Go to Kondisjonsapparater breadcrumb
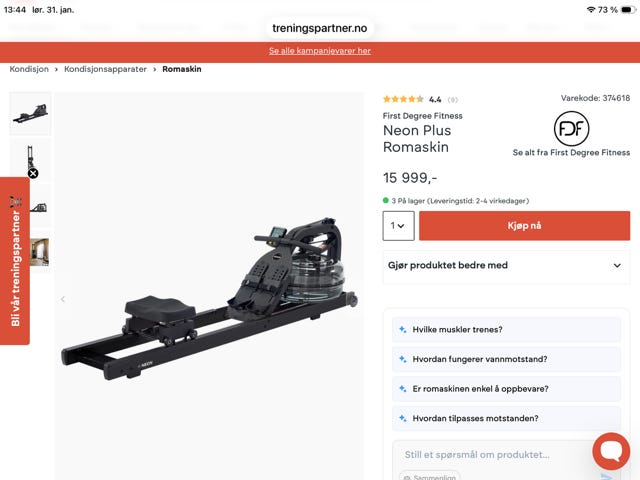Image resolution: width=640 pixels, height=480 pixels. point(105,69)
